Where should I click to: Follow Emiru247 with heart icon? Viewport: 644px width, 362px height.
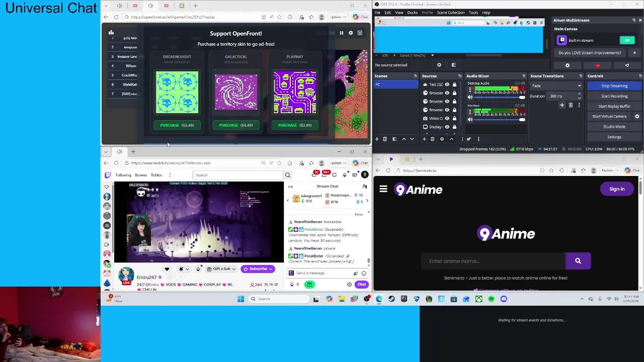point(167,269)
